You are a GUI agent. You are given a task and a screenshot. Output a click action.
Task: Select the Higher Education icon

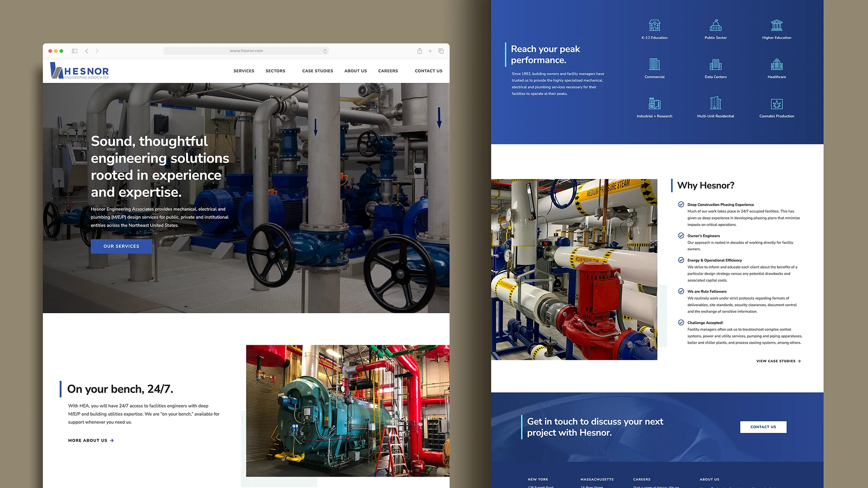777,25
